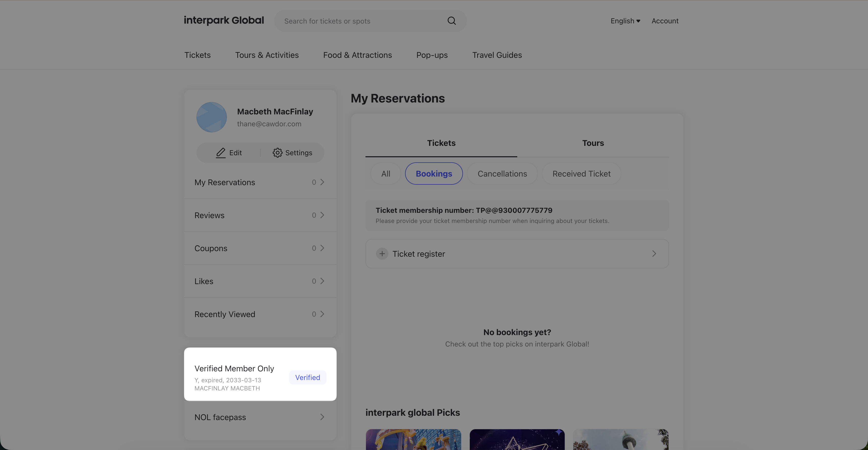Click the pencil Edit icon
Image resolution: width=868 pixels, height=450 pixels.
click(221, 153)
